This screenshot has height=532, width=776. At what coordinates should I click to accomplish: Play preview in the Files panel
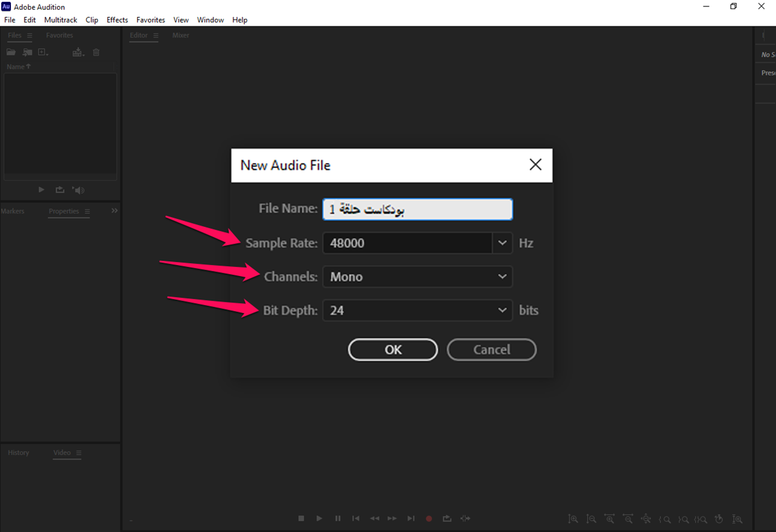pyautogui.click(x=41, y=190)
